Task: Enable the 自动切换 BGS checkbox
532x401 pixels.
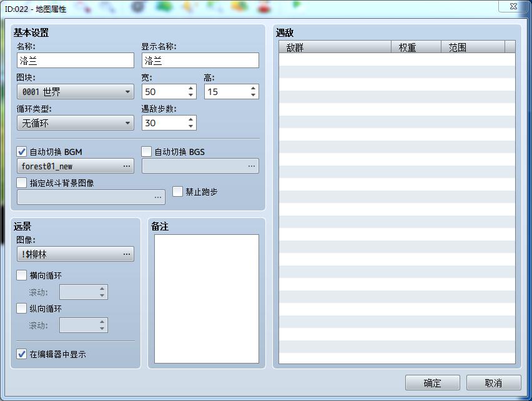Action: [147, 152]
